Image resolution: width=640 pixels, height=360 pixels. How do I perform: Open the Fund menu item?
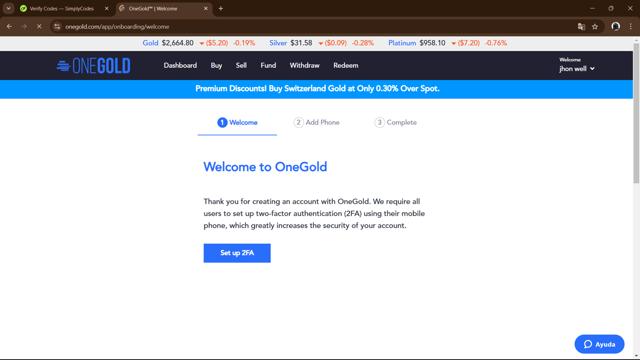coord(268,65)
